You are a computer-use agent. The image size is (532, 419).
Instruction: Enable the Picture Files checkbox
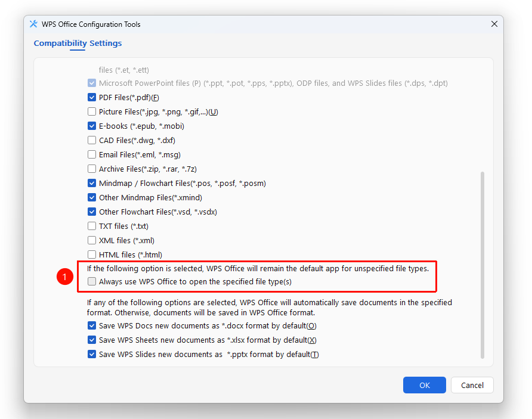pos(92,111)
